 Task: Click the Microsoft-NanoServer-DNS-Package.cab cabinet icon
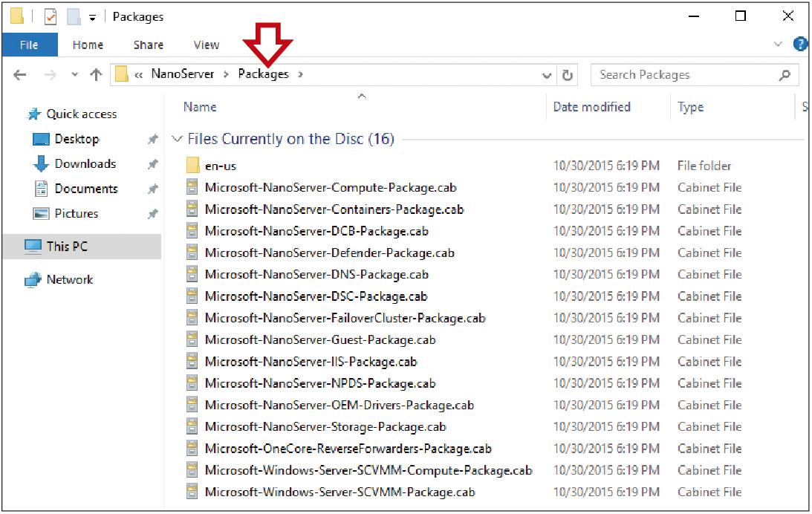tap(192, 274)
